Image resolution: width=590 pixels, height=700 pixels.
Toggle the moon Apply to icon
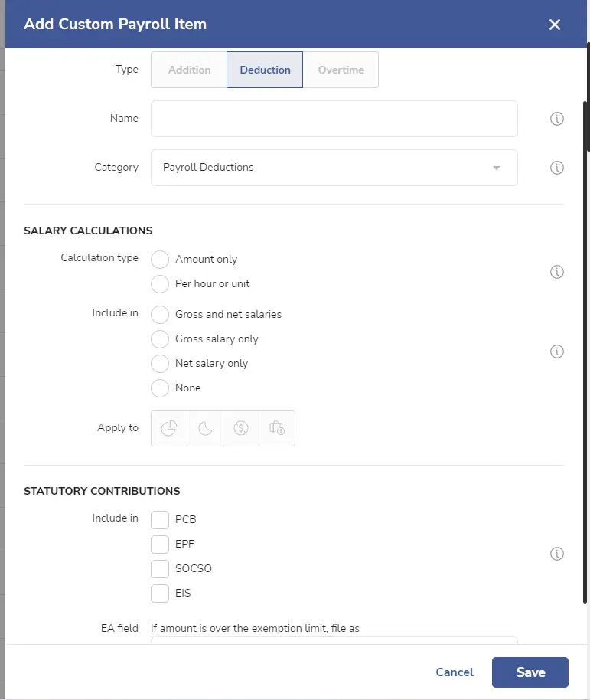(x=205, y=428)
